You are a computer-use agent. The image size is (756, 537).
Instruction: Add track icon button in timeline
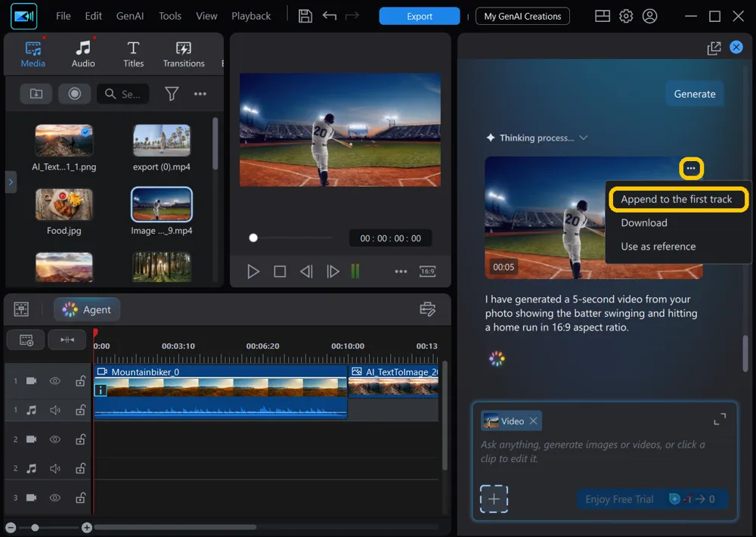[x=26, y=340]
